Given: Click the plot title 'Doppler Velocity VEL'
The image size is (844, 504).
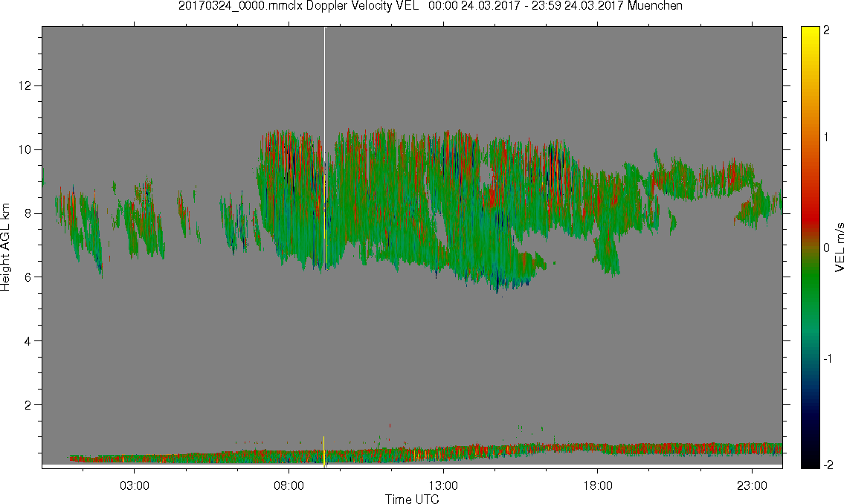Looking at the screenshot, I should (362, 6).
